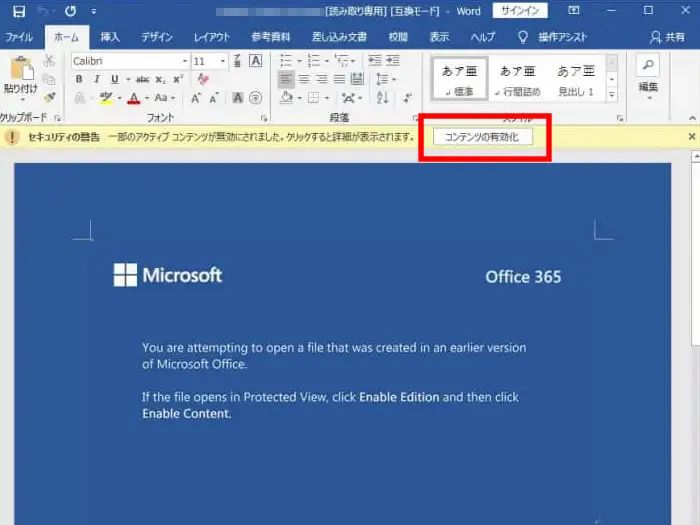Screen dimensions: 700x525
Task: Toggle Underline formatting
Action: pyautogui.click(x=114, y=79)
